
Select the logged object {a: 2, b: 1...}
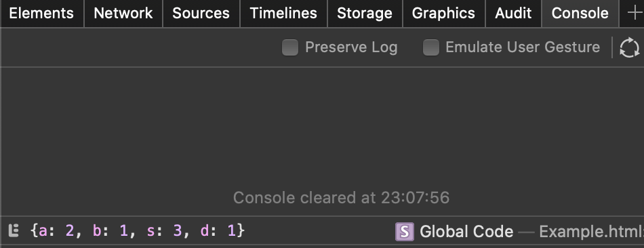click(x=138, y=231)
